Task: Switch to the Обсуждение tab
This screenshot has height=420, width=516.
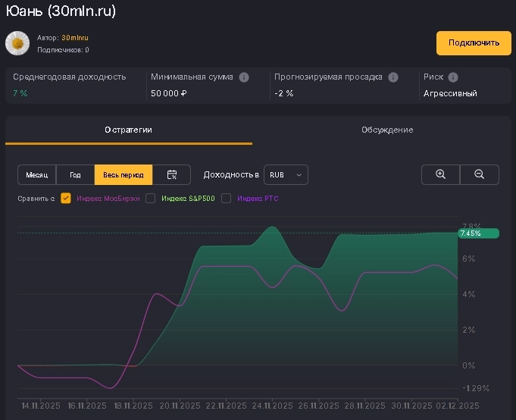Action: coord(386,130)
